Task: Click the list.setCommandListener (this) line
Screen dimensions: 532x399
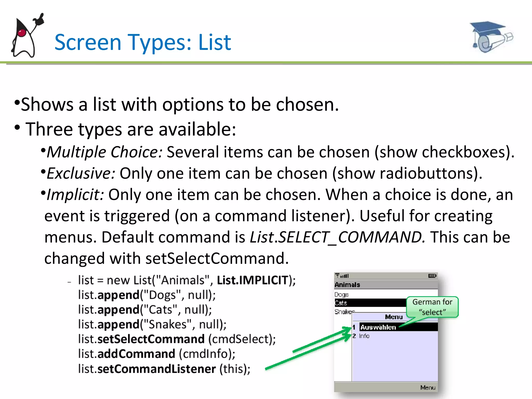Action: pyautogui.click(x=164, y=369)
